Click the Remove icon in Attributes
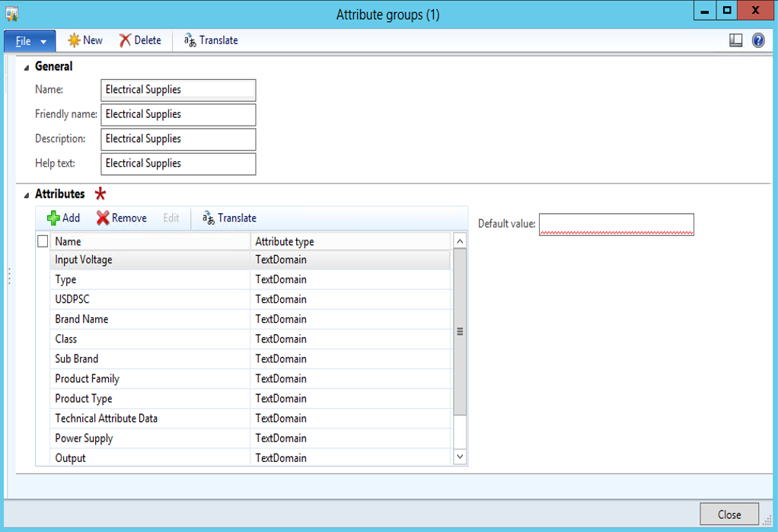Image resolution: width=778 pixels, height=532 pixels. [103, 218]
